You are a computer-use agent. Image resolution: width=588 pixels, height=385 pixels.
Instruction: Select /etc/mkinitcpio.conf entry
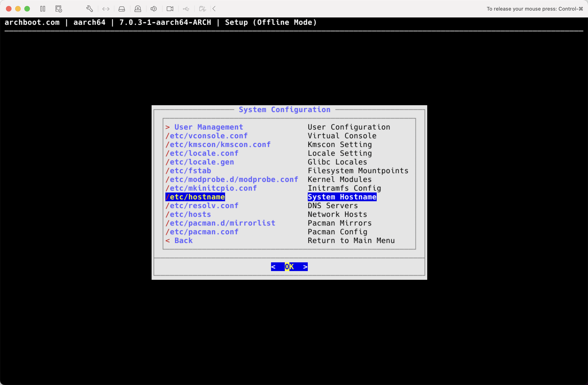[211, 188]
